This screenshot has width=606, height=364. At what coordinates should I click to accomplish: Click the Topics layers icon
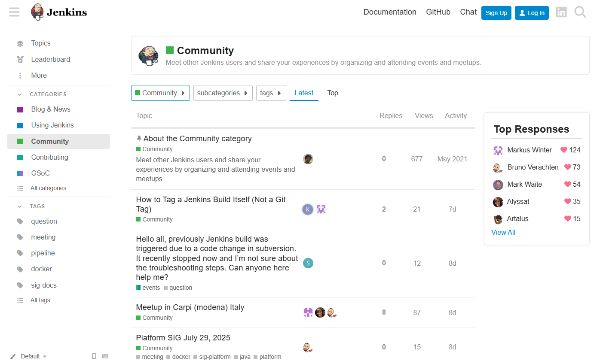click(x=20, y=43)
